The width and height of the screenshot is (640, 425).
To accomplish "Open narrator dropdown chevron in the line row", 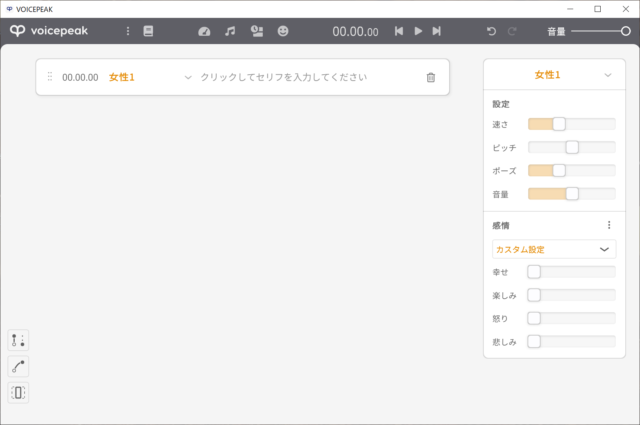I will click(188, 77).
